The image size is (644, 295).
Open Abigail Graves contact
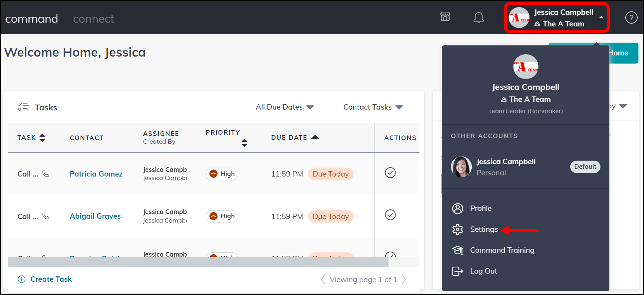95,216
